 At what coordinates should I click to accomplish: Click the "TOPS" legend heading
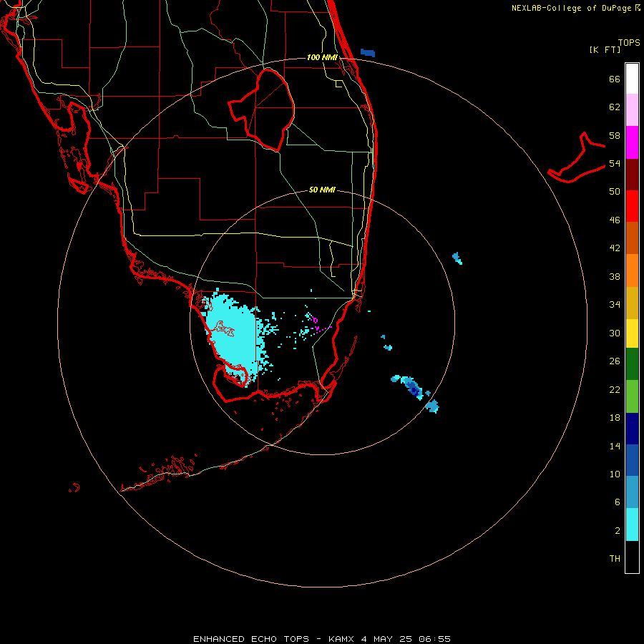tap(629, 42)
